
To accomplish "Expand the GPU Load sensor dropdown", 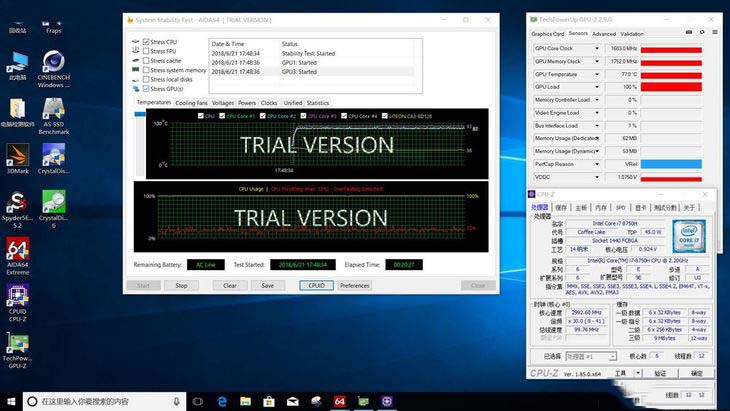I will [597, 87].
